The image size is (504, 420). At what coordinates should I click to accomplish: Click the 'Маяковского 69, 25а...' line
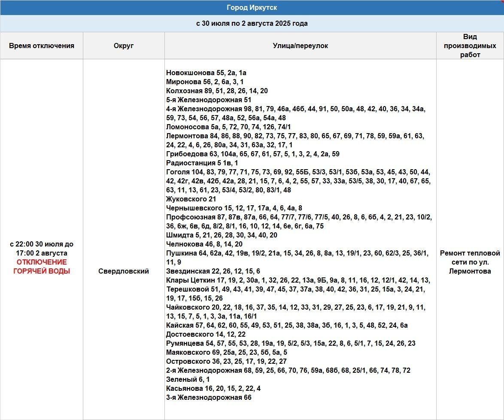click(227, 352)
